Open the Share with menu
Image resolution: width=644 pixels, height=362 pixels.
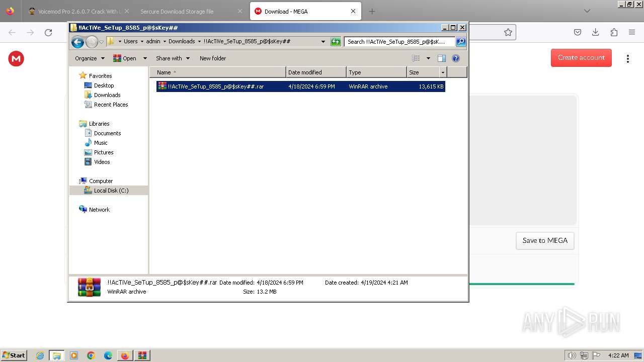[x=173, y=58]
